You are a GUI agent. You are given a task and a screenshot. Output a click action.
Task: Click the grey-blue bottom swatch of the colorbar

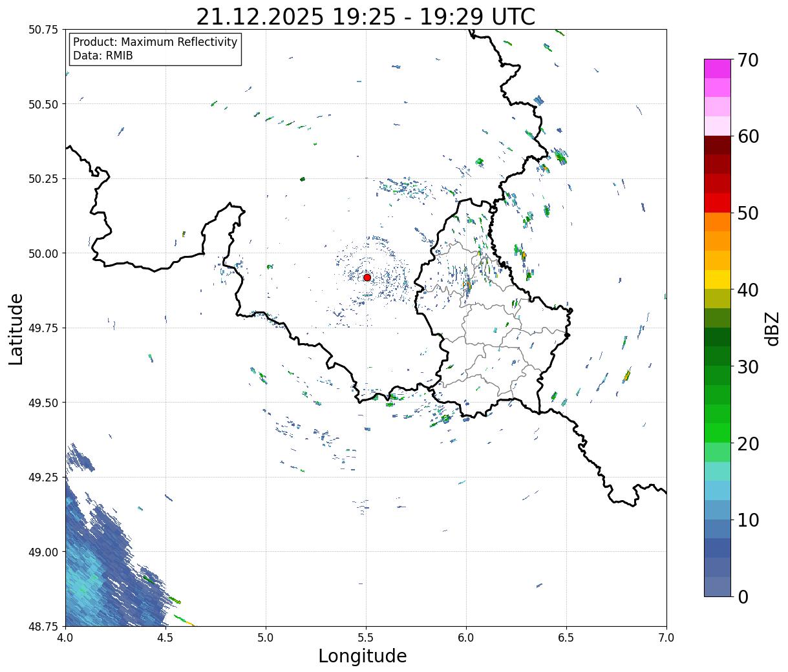pyautogui.click(x=718, y=586)
